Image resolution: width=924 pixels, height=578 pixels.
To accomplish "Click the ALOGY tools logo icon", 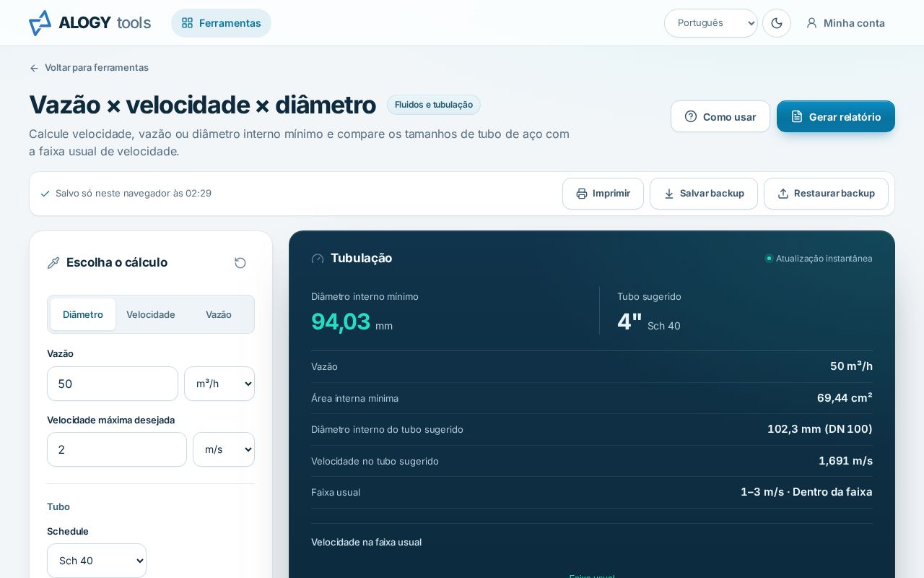I will [40, 23].
